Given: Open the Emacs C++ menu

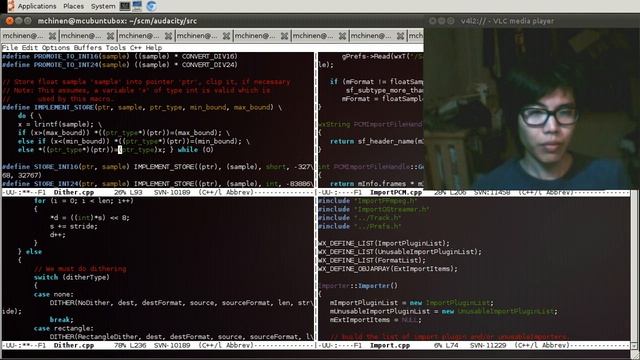Looking at the screenshot, I should (136, 48).
